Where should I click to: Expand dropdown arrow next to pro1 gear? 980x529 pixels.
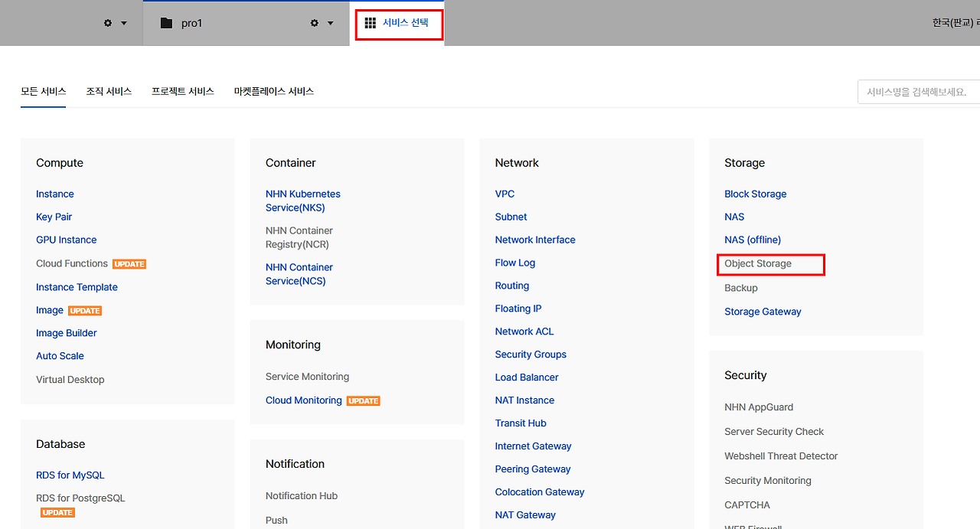(x=331, y=23)
